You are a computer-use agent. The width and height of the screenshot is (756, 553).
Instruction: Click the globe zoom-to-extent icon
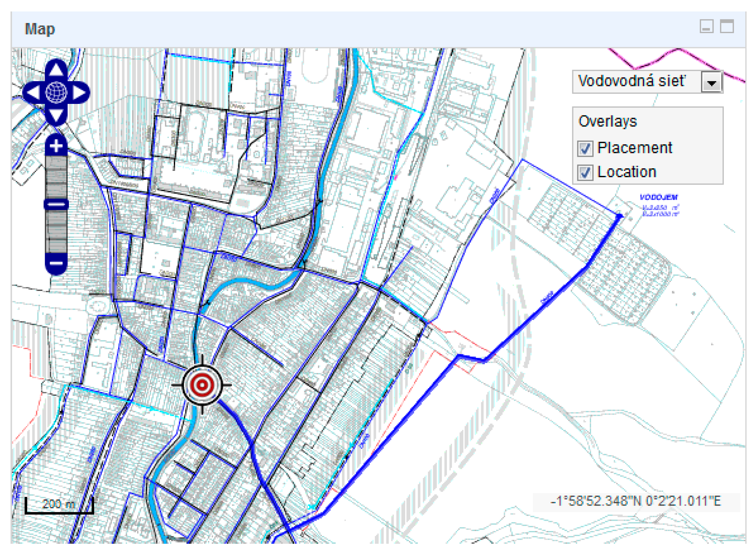pyautogui.click(x=56, y=92)
